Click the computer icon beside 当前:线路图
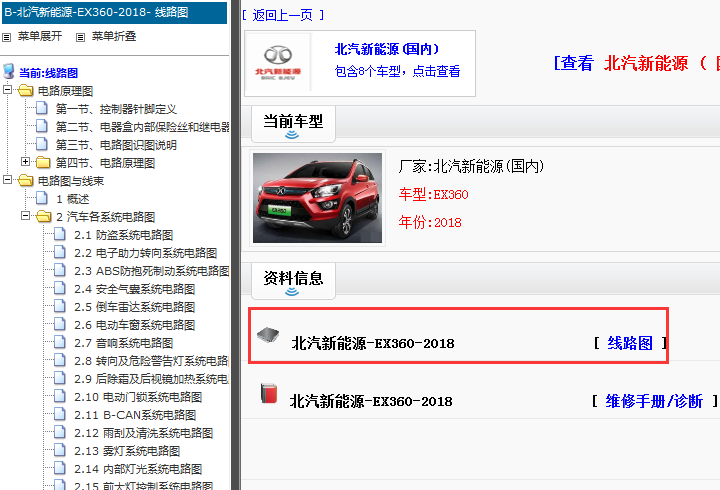This screenshot has height=490, width=720. (9, 72)
